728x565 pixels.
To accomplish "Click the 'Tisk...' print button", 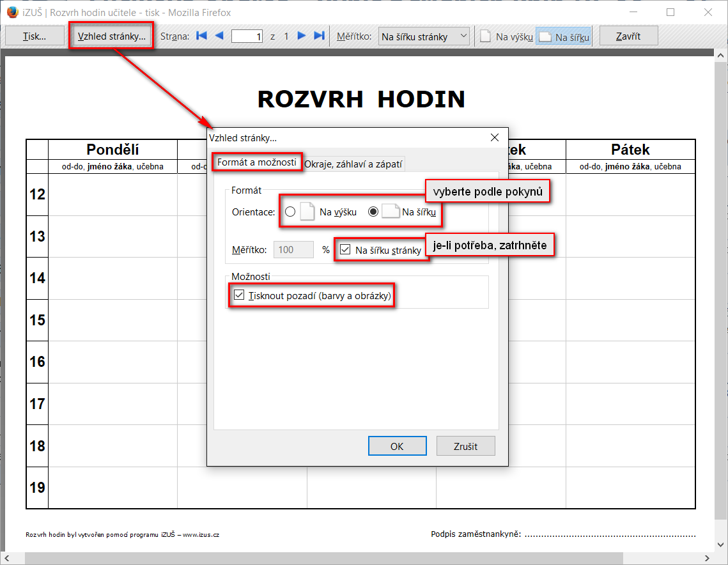I will tap(35, 36).
